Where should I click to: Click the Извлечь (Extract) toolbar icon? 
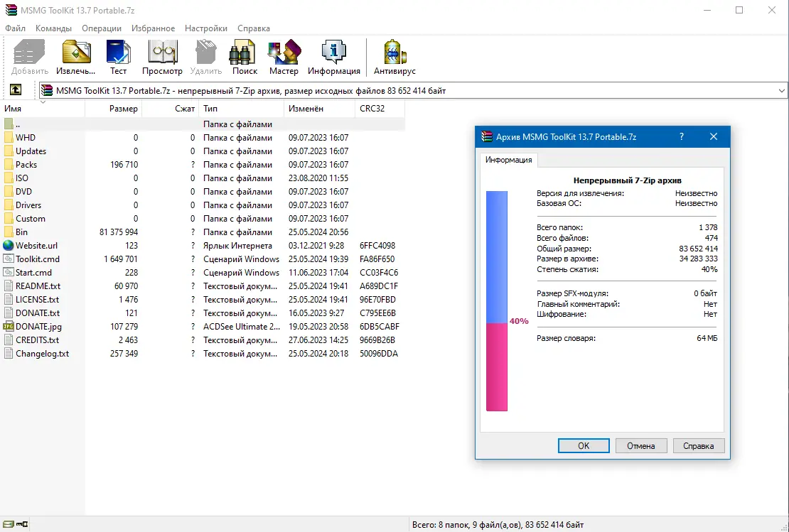point(75,57)
